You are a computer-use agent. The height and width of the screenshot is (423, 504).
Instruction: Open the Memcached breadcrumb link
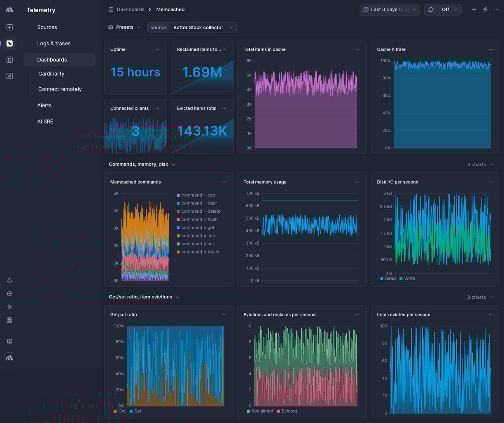pyautogui.click(x=170, y=9)
